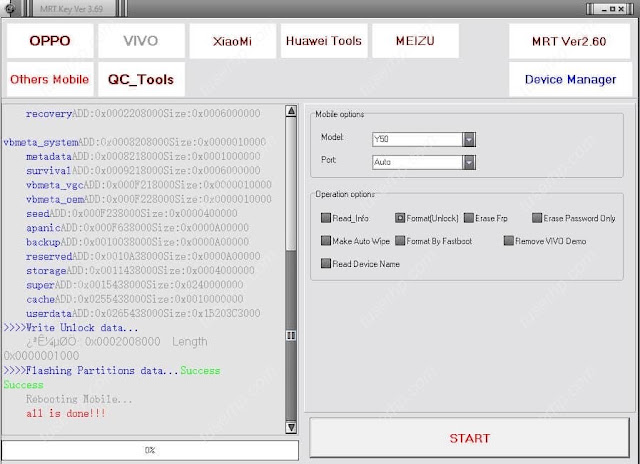The image size is (640, 464).
Task: Click the apanic partition log line
Action: pyautogui.click(x=137, y=228)
